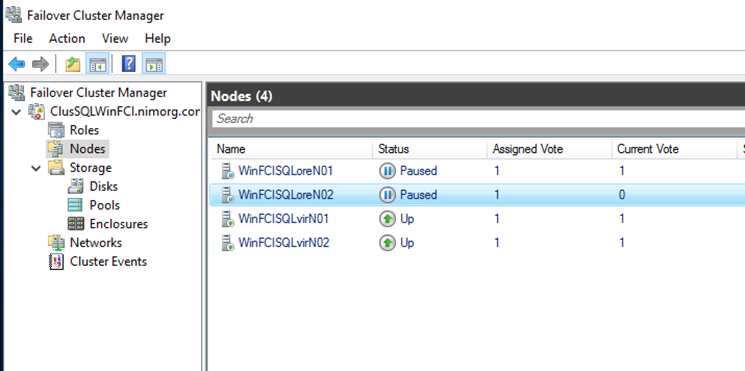
Task: Sort nodes by the Name column header
Action: coord(292,149)
